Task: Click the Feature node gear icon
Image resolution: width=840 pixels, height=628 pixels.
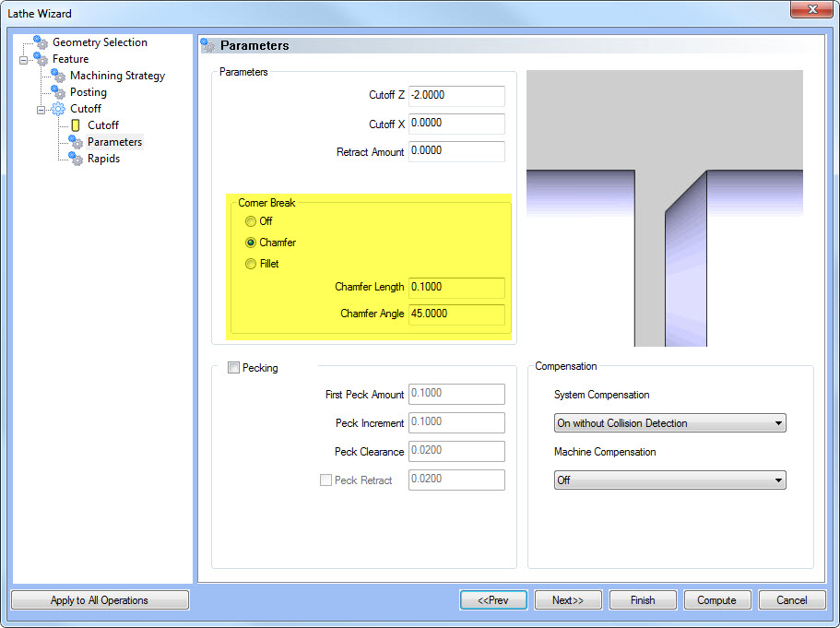Action: point(41,59)
